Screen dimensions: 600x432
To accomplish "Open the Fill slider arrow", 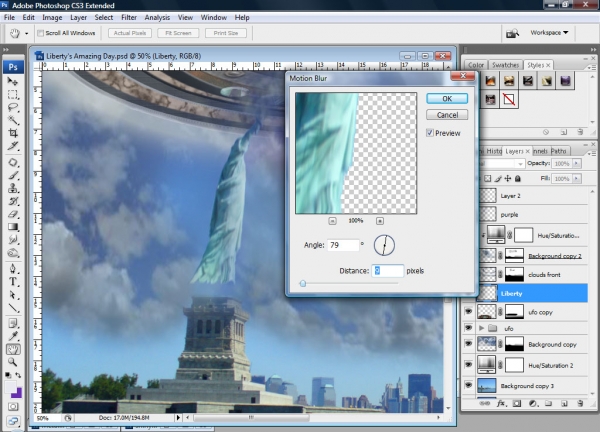I will pyautogui.click(x=577, y=179).
